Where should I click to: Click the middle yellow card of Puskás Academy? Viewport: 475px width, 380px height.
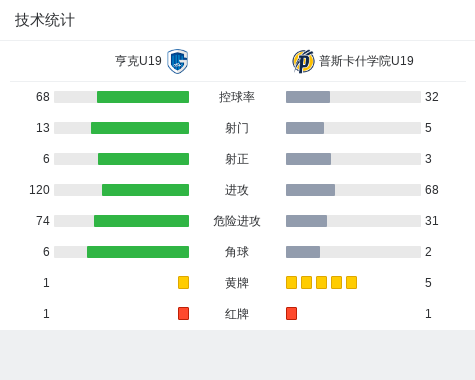[321, 282]
